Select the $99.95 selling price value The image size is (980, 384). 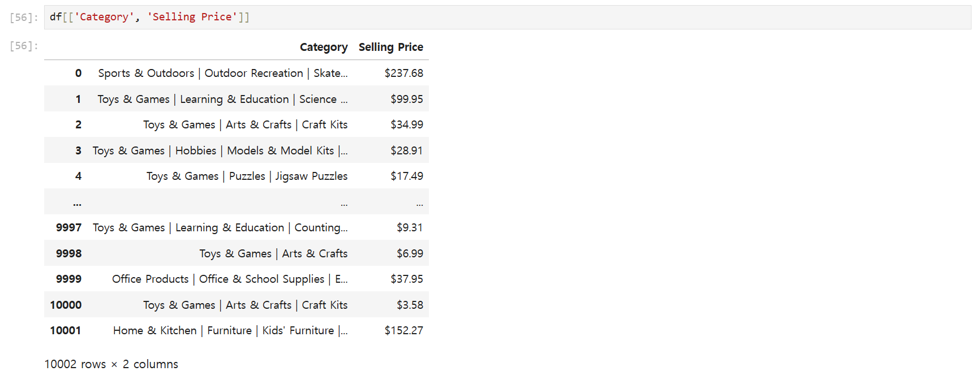coord(406,99)
